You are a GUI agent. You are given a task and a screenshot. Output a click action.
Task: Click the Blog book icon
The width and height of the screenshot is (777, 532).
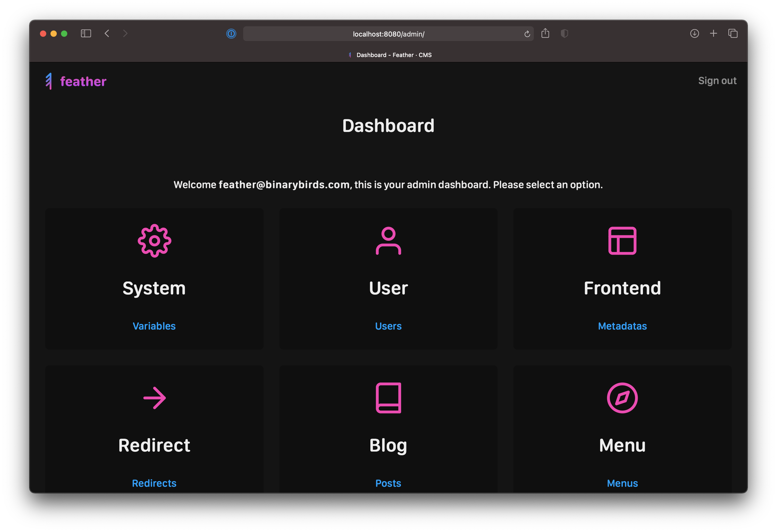(x=388, y=398)
